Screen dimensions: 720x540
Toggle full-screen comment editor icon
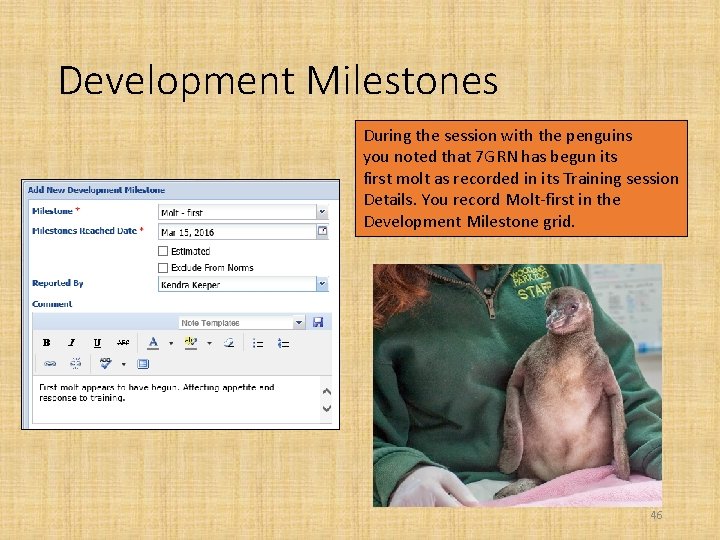click(x=143, y=364)
